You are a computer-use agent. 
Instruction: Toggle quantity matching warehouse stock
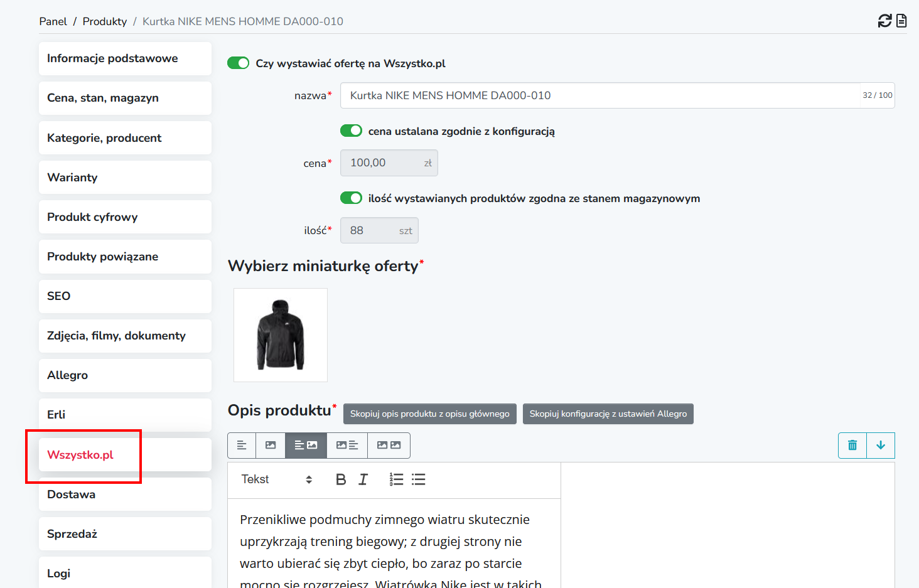point(352,198)
